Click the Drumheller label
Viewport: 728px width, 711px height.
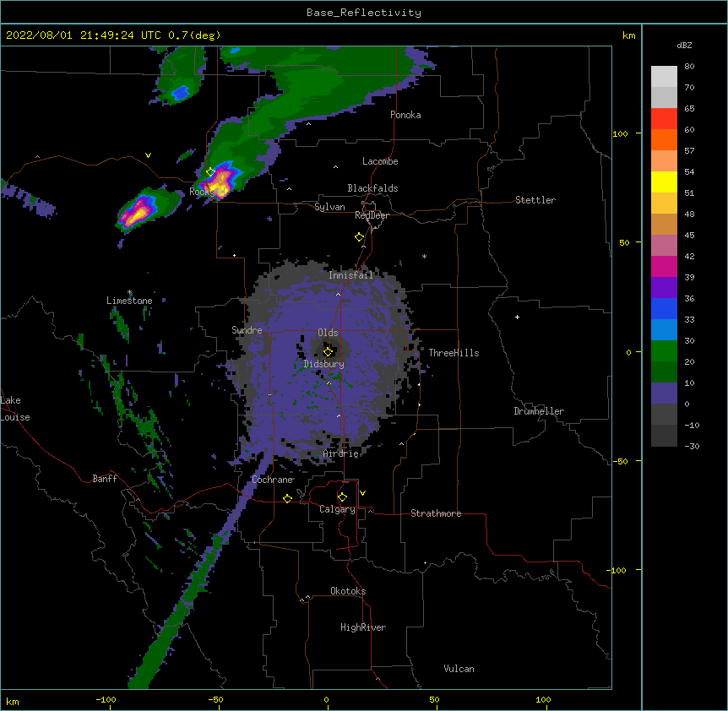tap(539, 411)
